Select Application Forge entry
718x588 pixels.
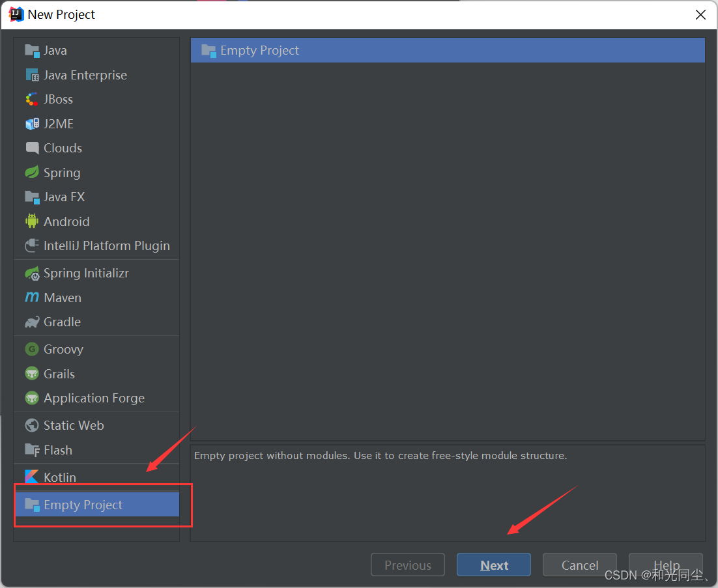(x=96, y=398)
